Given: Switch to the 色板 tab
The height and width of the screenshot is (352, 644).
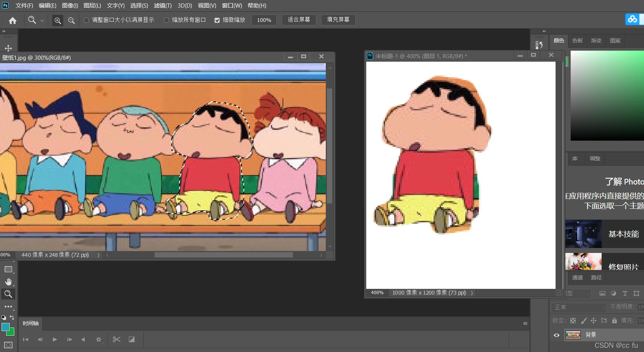Looking at the screenshot, I should [x=577, y=40].
